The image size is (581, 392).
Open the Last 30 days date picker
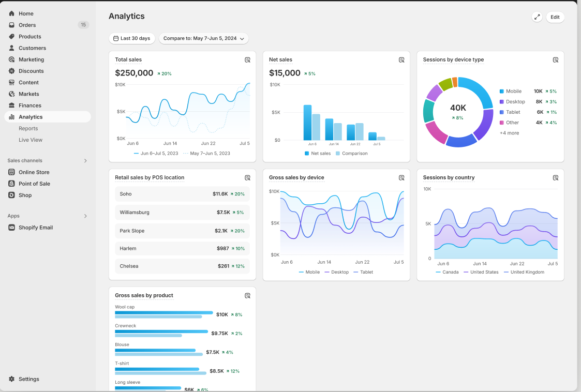pos(131,38)
